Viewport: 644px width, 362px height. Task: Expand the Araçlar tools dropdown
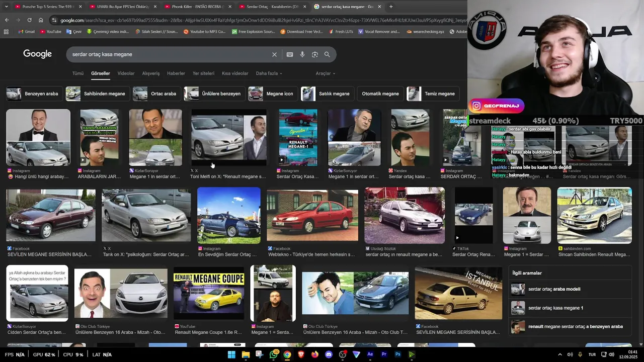[325, 73]
